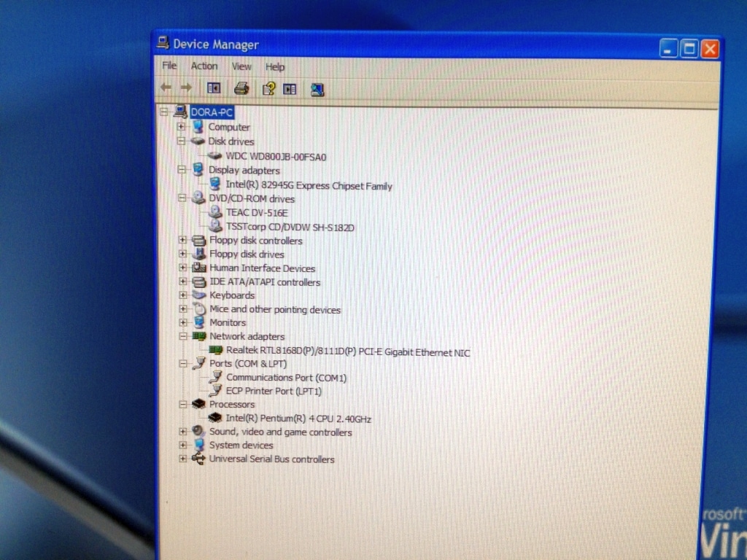The height and width of the screenshot is (560, 747).
Task: Select WDC WD800JB-00FSA0 disk entry
Action: pos(276,157)
